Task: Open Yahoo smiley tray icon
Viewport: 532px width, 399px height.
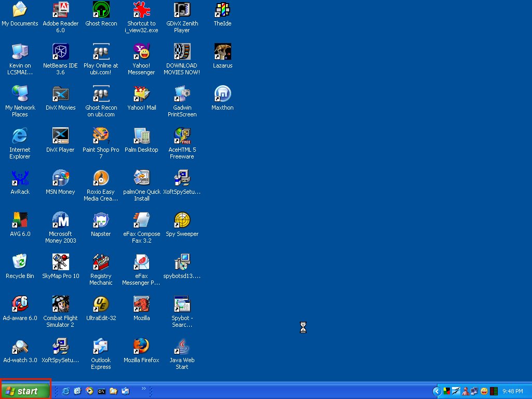Action: [x=484, y=391]
